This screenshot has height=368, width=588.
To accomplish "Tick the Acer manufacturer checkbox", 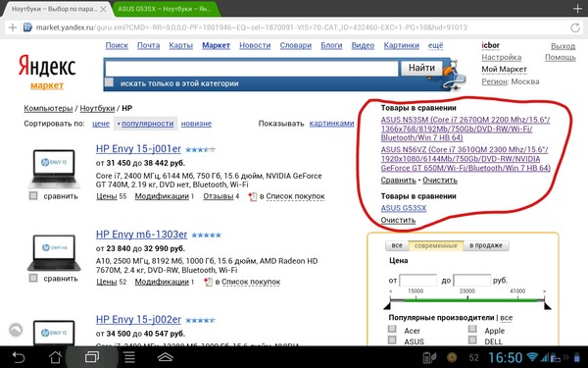I will click(x=392, y=330).
